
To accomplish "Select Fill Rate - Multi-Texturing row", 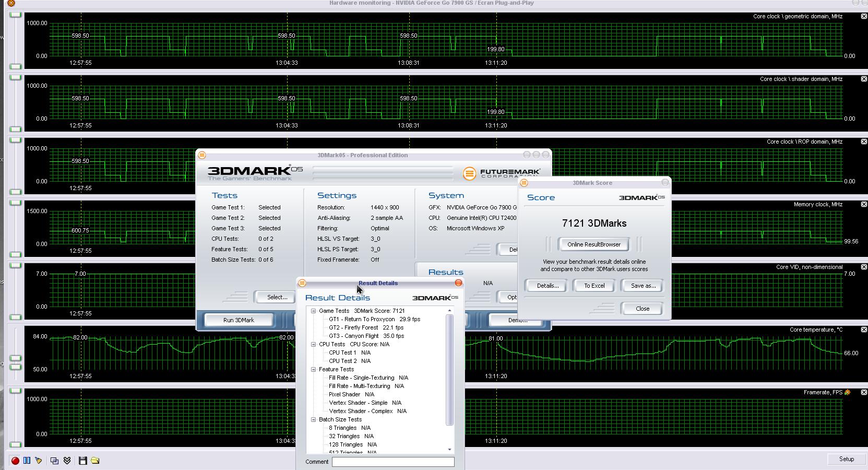I will pos(366,386).
